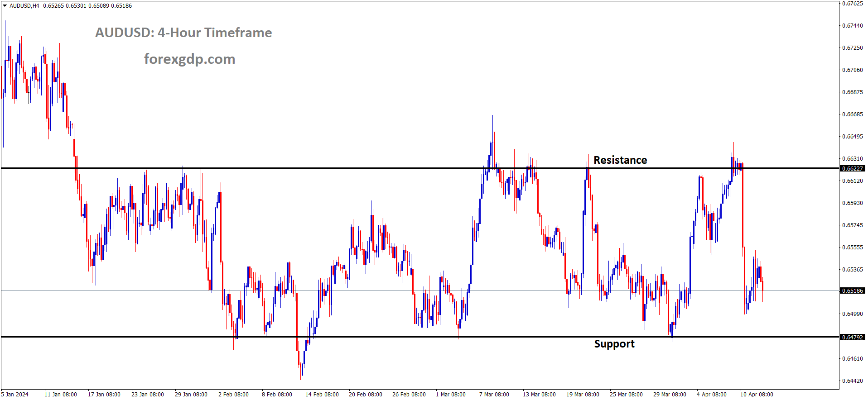Click the 0.64990 price scale label
Screen dimensions: 868x400
[x=853, y=314]
